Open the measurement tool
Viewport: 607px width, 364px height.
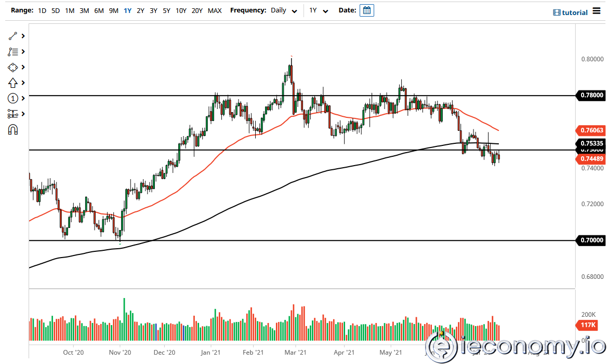coord(13,114)
